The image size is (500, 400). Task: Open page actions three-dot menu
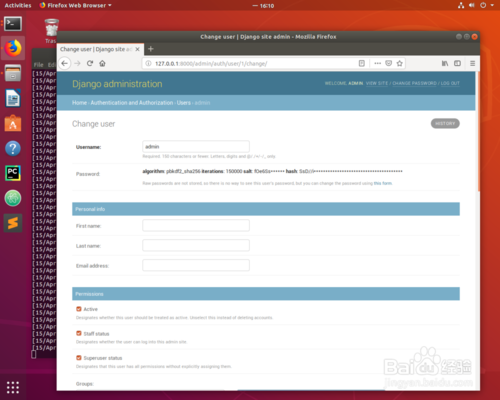click(x=377, y=63)
